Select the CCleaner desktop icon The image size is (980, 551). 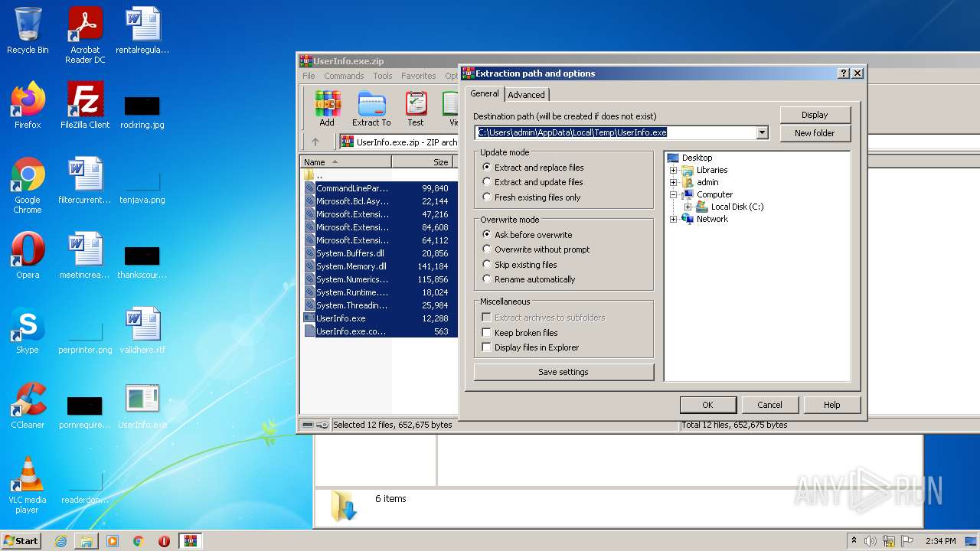click(x=28, y=406)
